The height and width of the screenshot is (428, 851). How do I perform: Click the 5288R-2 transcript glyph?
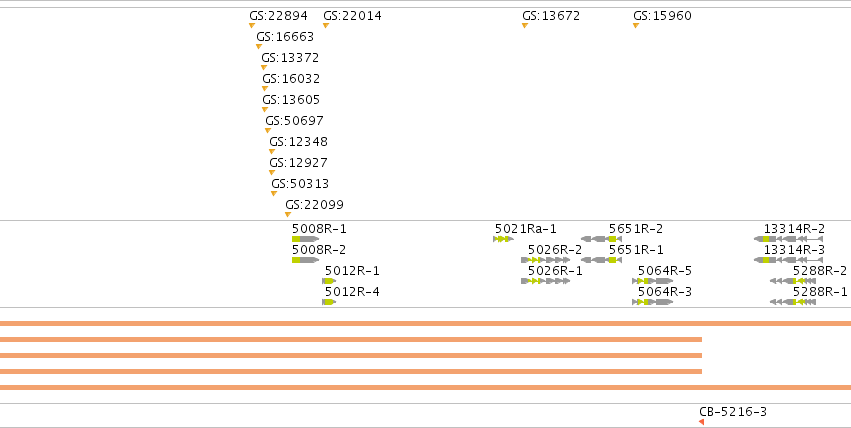pyautogui.click(x=793, y=281)
